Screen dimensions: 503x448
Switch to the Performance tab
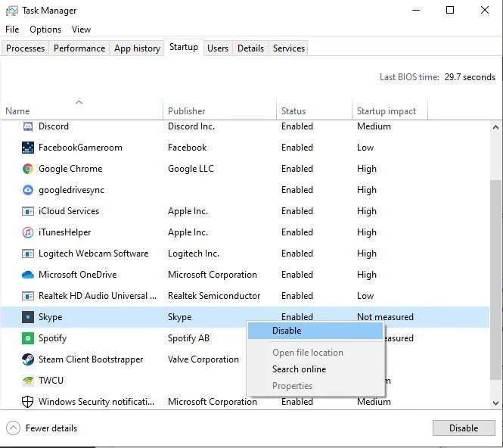[x=79, y=48]
